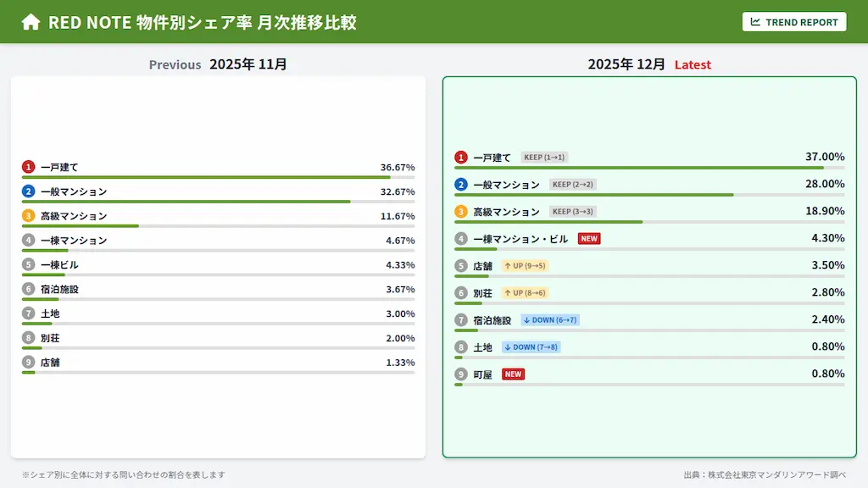
Task: Click the home icon in the header
Action: point(31,21)
